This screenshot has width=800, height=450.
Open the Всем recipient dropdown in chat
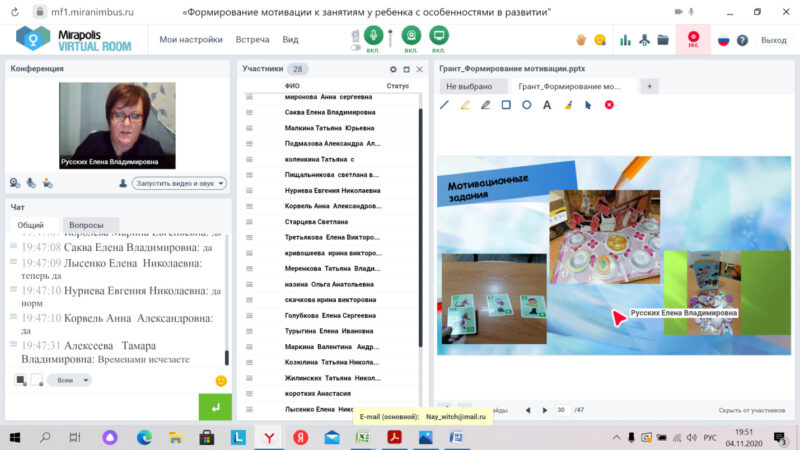(x=69, y=380)
